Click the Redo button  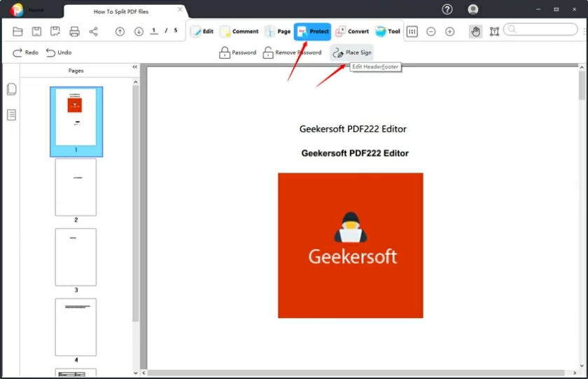(x=25, y=52)
